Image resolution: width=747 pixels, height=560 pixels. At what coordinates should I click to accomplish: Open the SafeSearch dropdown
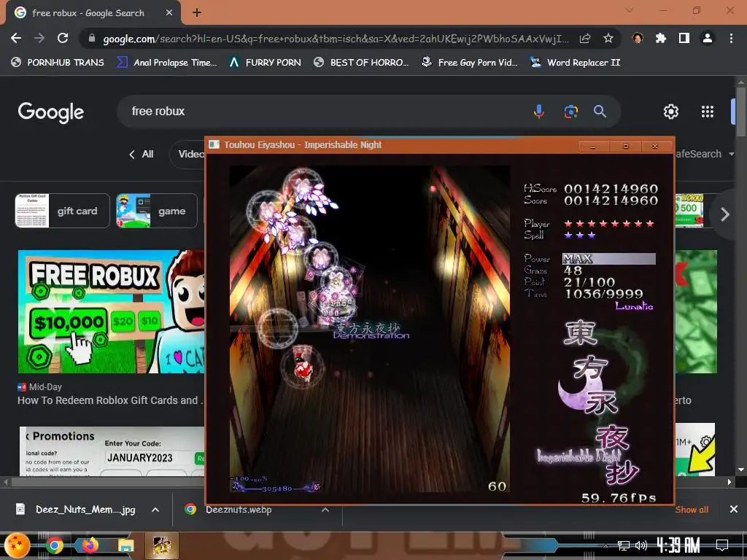click(705, 155)
